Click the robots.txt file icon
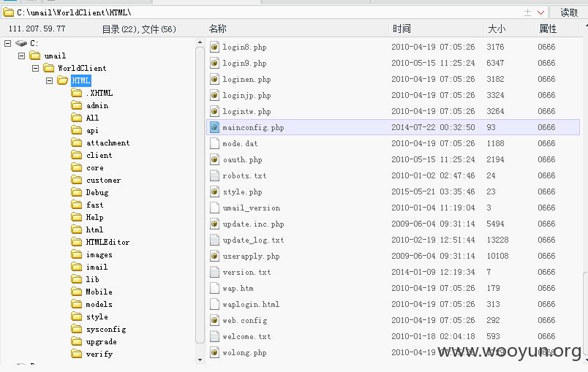 [x=214, y=175]
